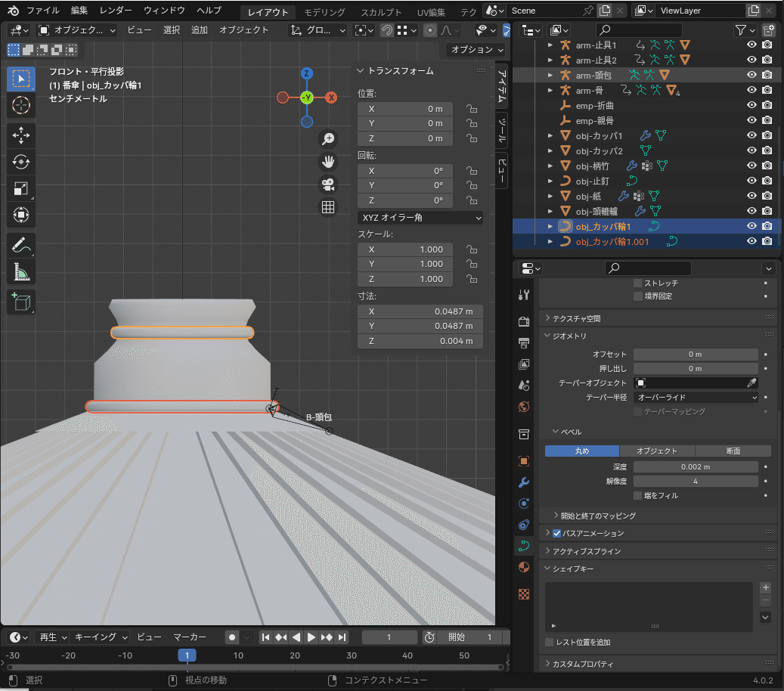The width and height of the screenshot is (784, 691).
Task: Open the ヘルプ menu
Action: [x=209, y=11]
